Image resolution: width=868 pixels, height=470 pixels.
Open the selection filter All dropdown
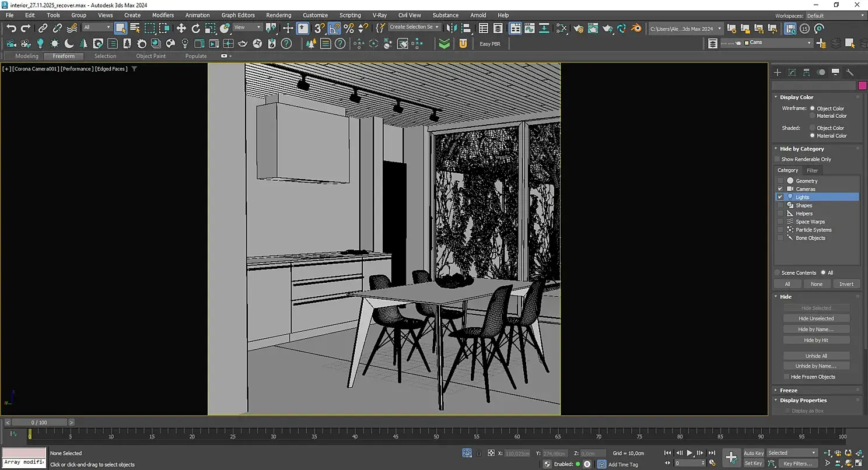click(x=97, y=27)
